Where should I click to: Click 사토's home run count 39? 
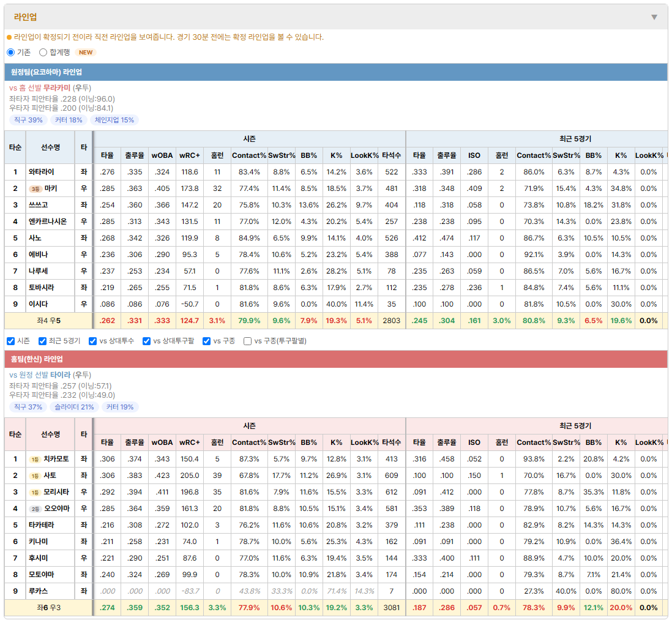(x=217, y=476)
